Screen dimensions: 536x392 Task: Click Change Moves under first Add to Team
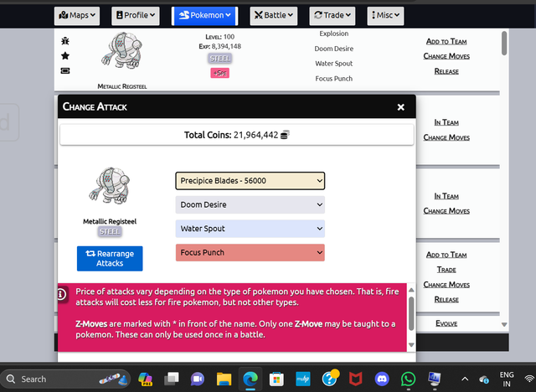[x=446, y=56]
